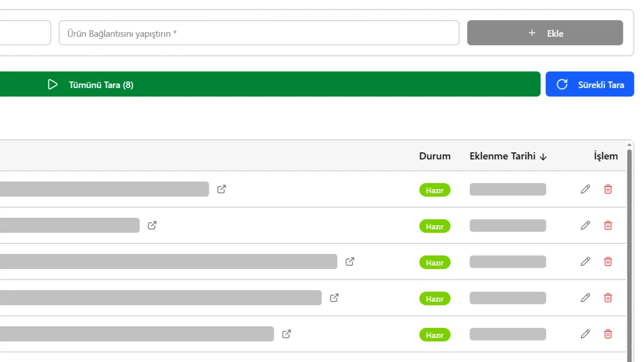Screen dimensions: 644x362
Task: Open the external link in the fifth row
Action: (x=286, y=334)
